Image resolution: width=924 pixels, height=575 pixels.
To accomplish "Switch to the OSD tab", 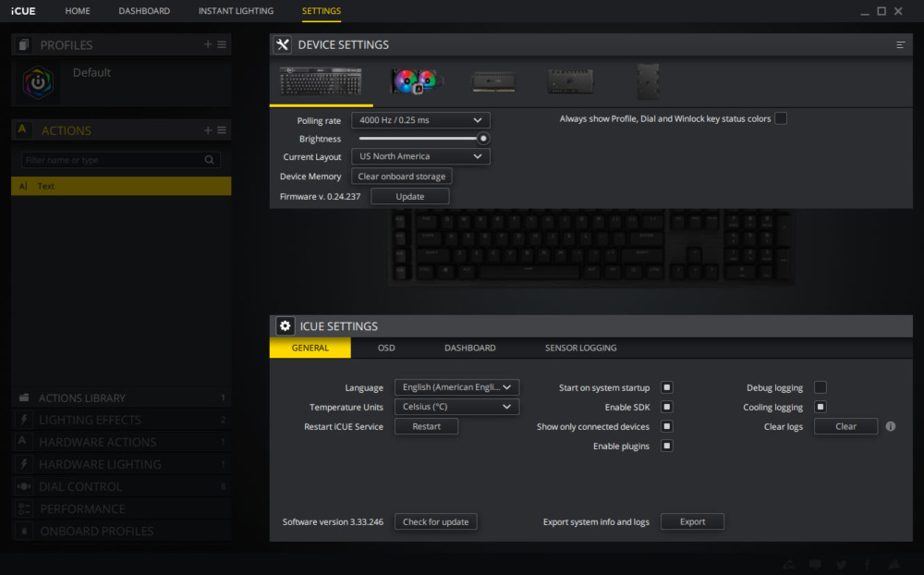I will (x=386, y=348).
